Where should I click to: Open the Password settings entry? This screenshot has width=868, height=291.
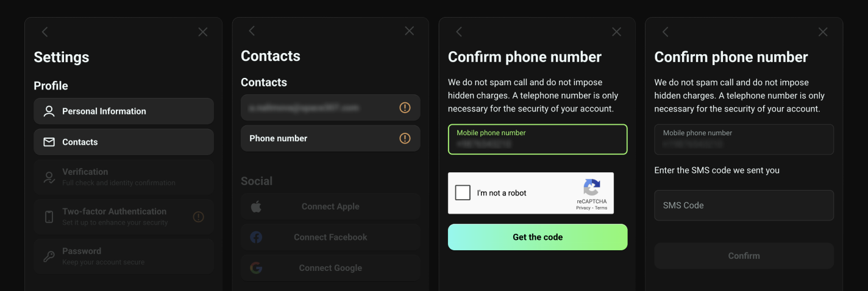(x=124, y=256)
